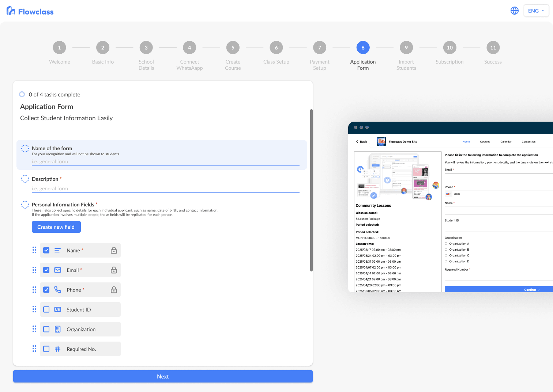Click drag handle of Organization field
This screenshot has width=553, height=392.
[34, 329]
